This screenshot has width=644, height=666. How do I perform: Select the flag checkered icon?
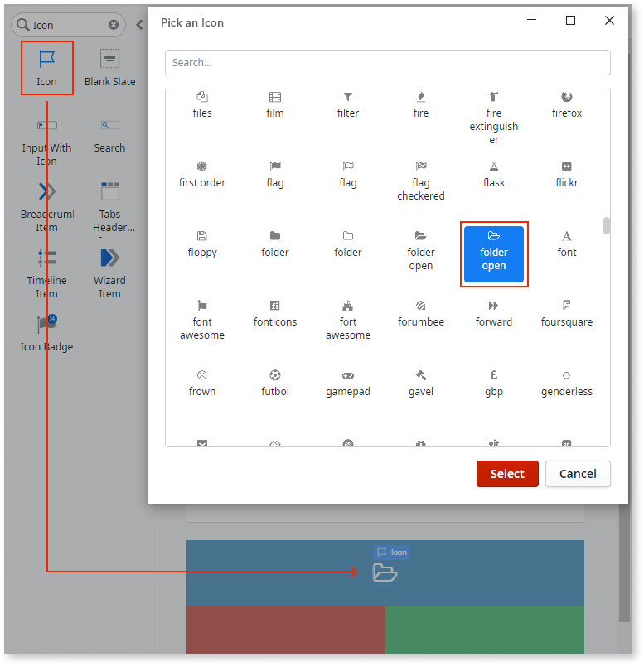(x=421, y=181)
